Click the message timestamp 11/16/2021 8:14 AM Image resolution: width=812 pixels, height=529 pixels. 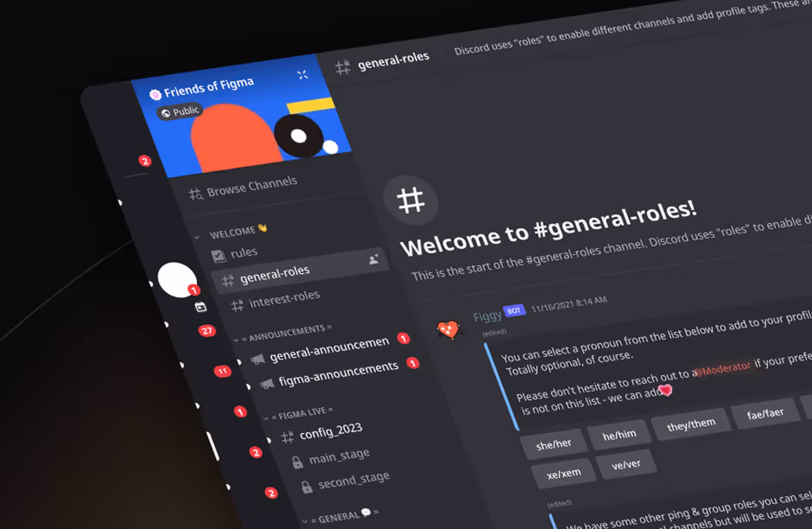pyautogui.click(x=569, y=304)
